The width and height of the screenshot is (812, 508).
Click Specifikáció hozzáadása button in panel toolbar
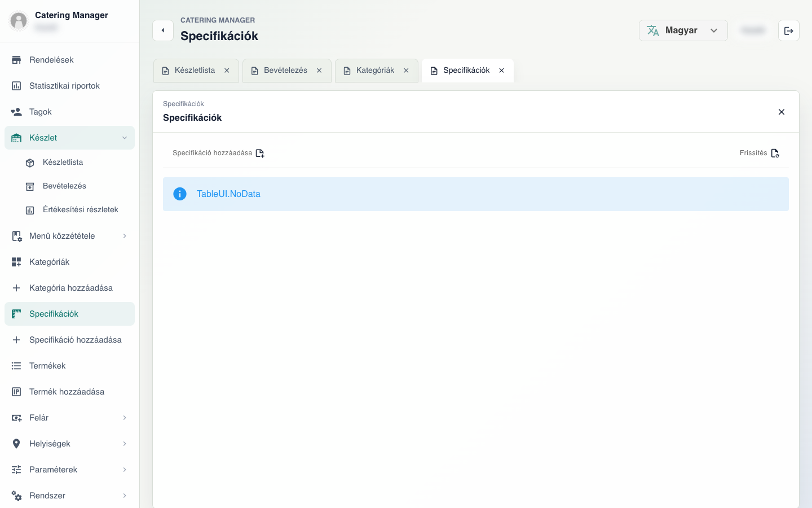click(219, 153)
